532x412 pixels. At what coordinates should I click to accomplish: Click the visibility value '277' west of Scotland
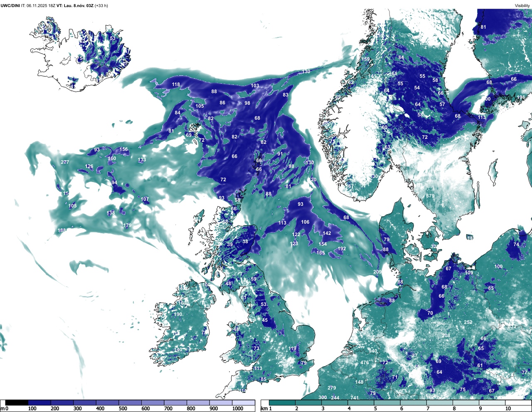tap(65, 162)
